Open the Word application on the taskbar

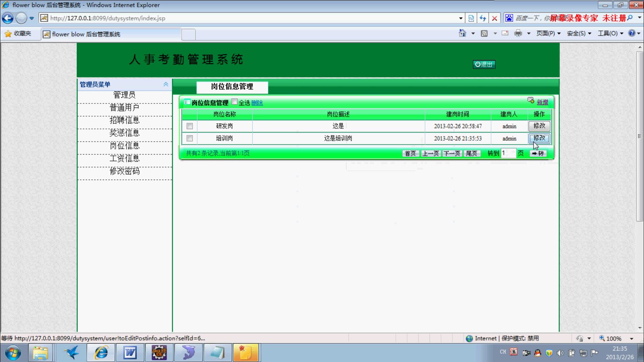(x=130, y=353)
